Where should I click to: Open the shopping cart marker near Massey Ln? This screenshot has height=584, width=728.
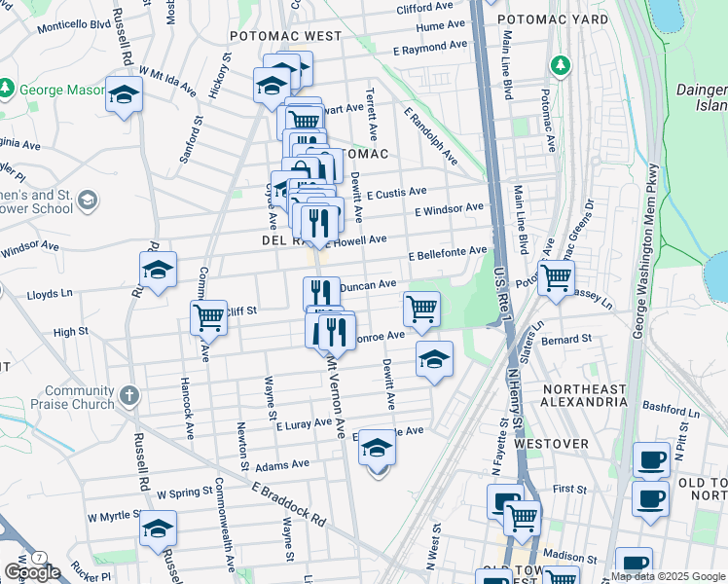pos(556,278)
